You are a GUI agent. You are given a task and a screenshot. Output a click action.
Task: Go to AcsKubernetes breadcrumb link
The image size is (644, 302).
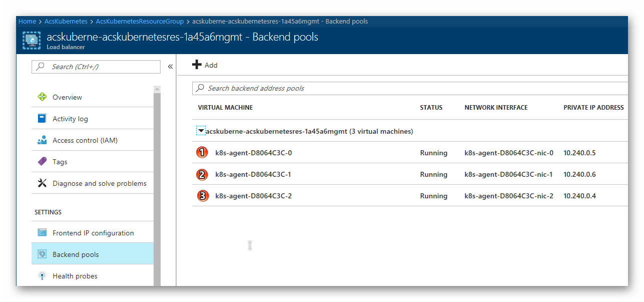coord(66,21)
